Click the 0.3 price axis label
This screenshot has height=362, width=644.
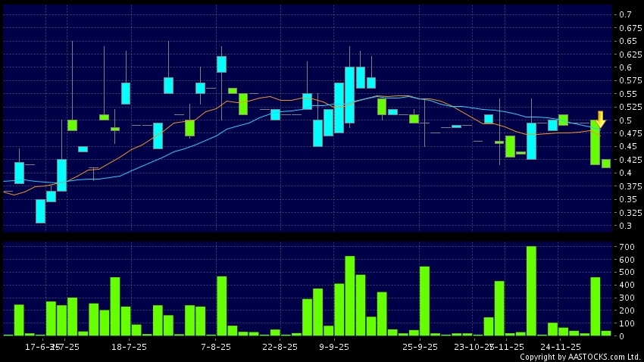click(x=625, y=226)
